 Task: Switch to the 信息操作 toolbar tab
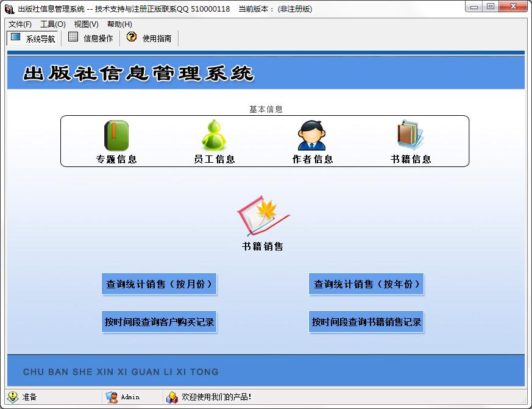pos(91,38)
